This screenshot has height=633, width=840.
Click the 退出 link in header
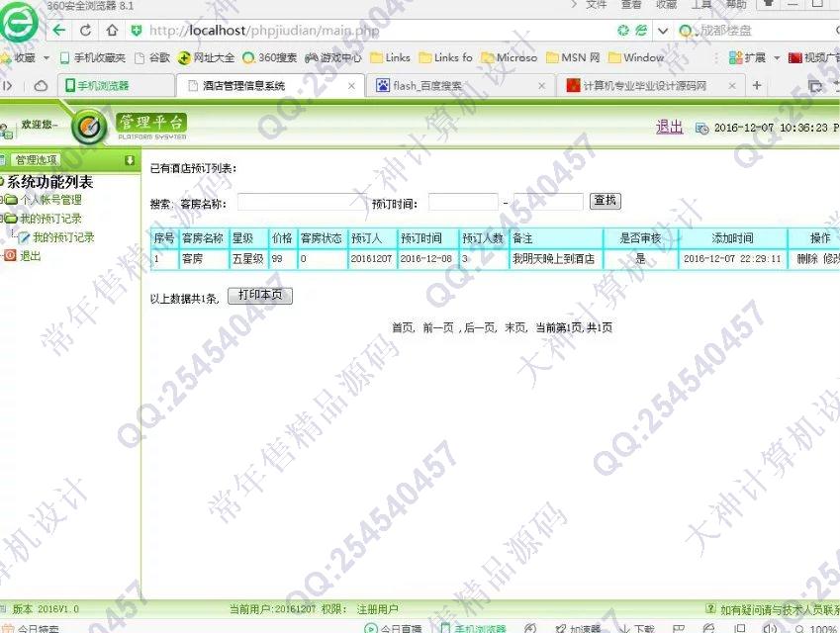click(669, 127)
